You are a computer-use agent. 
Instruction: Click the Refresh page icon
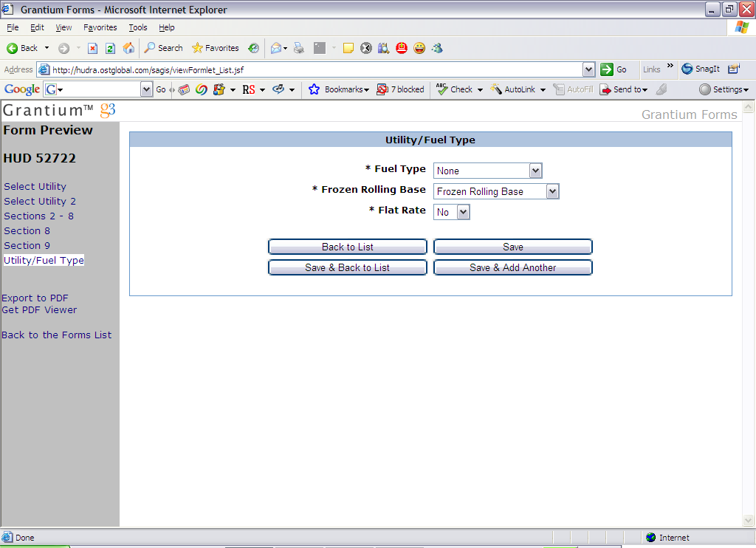click(110, 48)
